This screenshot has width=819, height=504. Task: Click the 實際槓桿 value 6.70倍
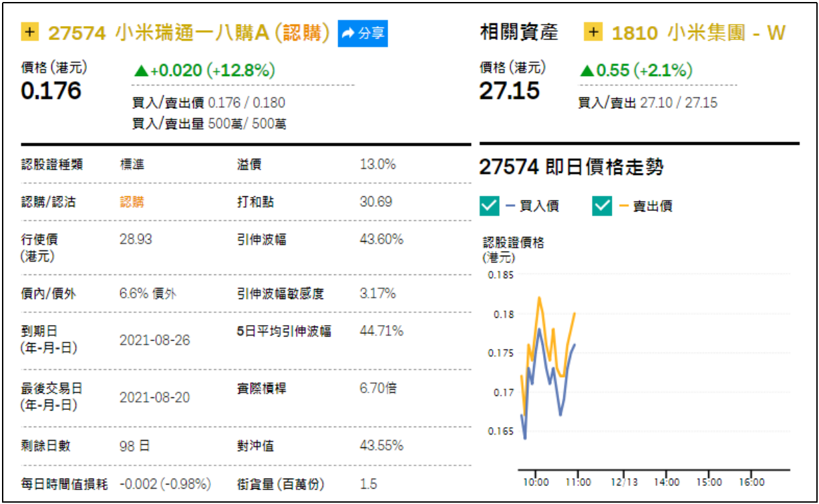378,388
